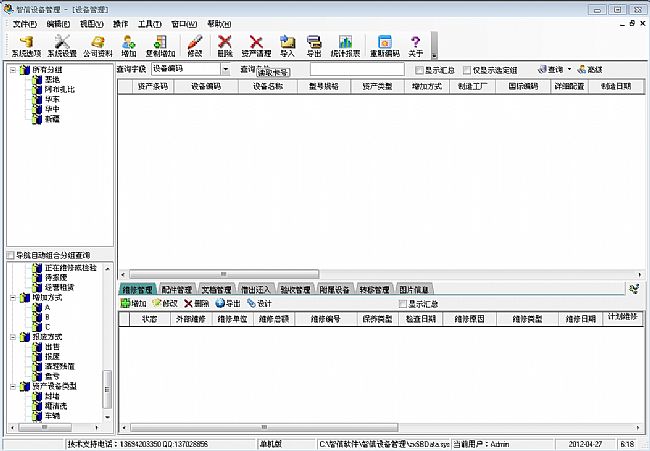Click 导出 in the maintenance panel toolbar

(227, 303)
